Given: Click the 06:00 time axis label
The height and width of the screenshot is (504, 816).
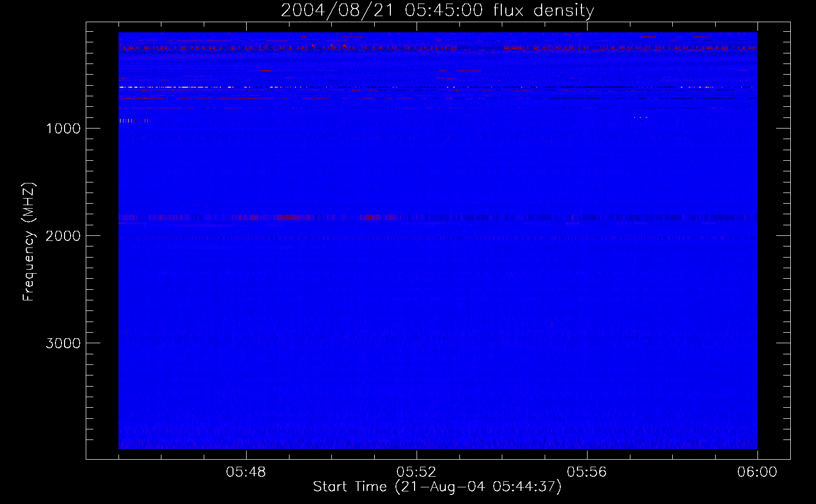Looking at the screenshot, I should tap(757, 472).
